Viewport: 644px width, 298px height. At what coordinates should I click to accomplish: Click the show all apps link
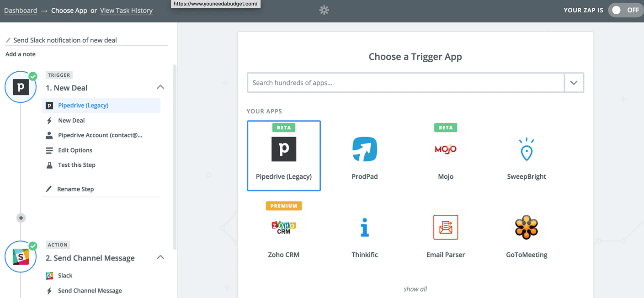(415, 289)
